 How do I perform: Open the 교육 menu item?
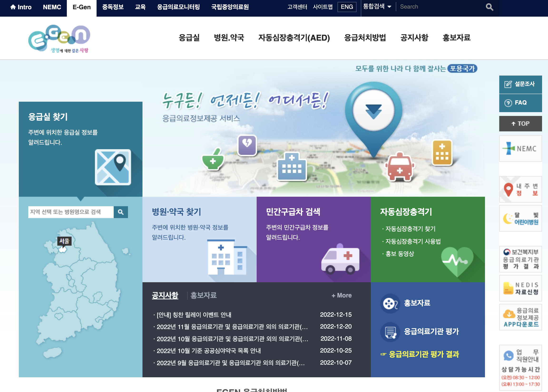tap(140, 7)
